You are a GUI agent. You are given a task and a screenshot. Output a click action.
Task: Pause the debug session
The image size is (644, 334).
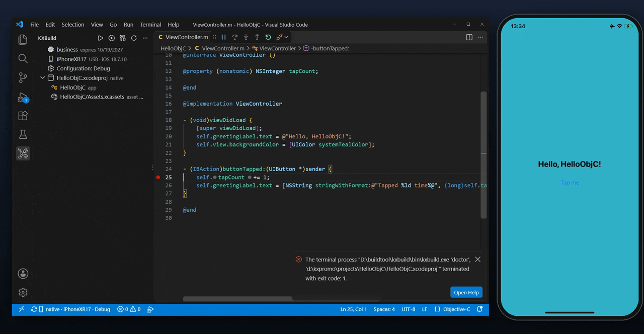click(x=223, y=37)
